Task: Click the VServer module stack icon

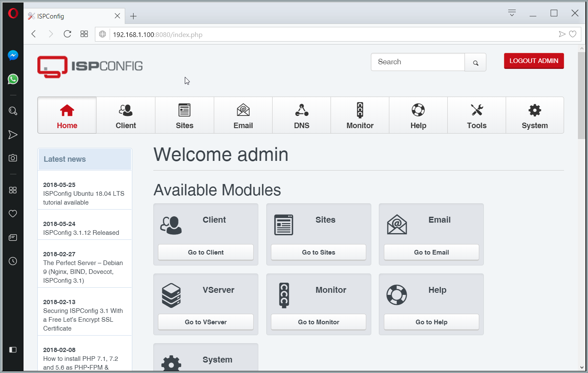Action: (171, 295)
